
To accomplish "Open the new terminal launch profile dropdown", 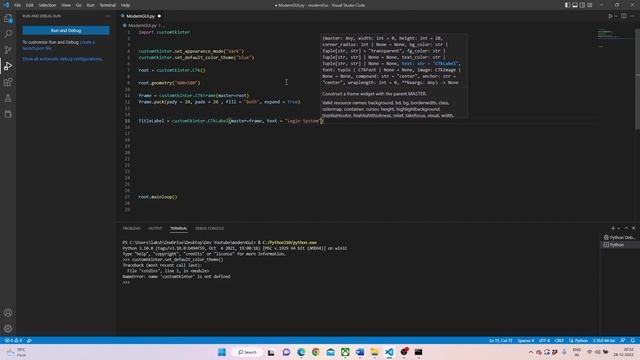I will point(618,228).
